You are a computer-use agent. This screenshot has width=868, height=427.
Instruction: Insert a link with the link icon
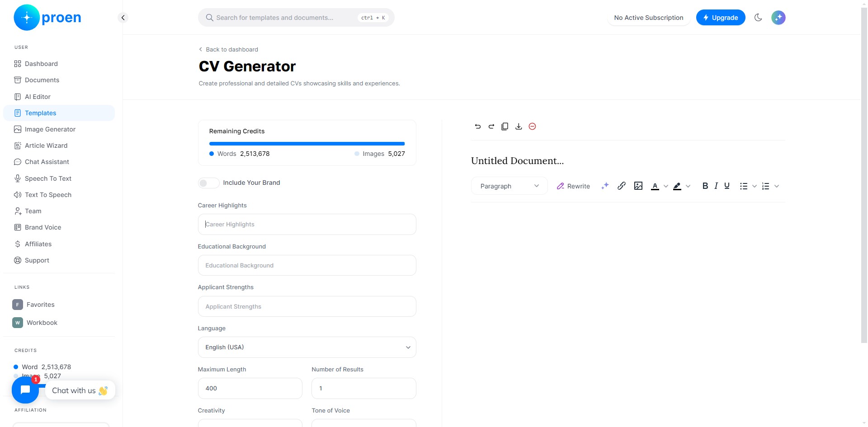point(622,186)
